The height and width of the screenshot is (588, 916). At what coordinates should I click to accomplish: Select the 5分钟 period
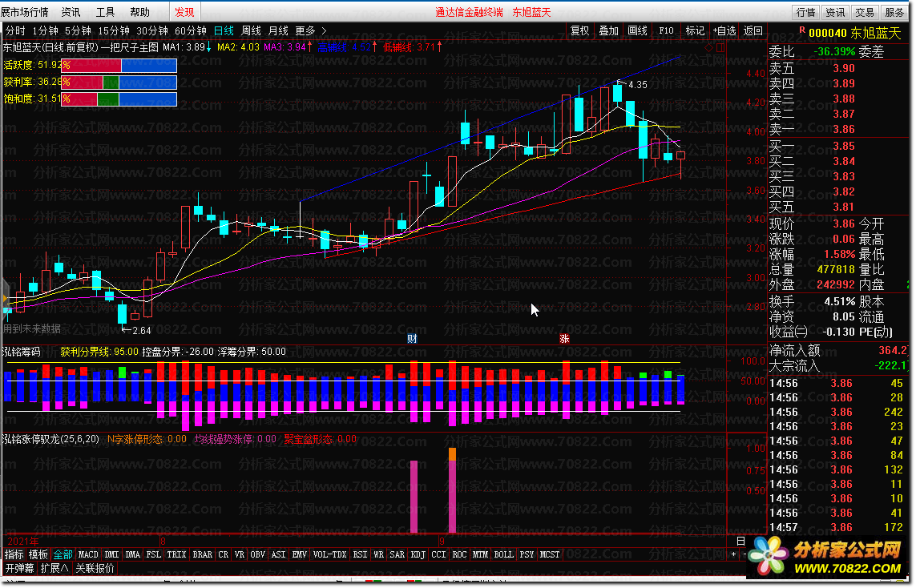tap(78, 30)
